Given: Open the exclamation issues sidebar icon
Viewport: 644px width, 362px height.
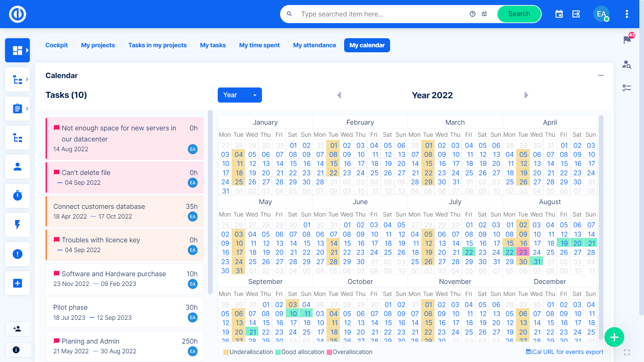Looking at the screenshot, I should (17, 254).
